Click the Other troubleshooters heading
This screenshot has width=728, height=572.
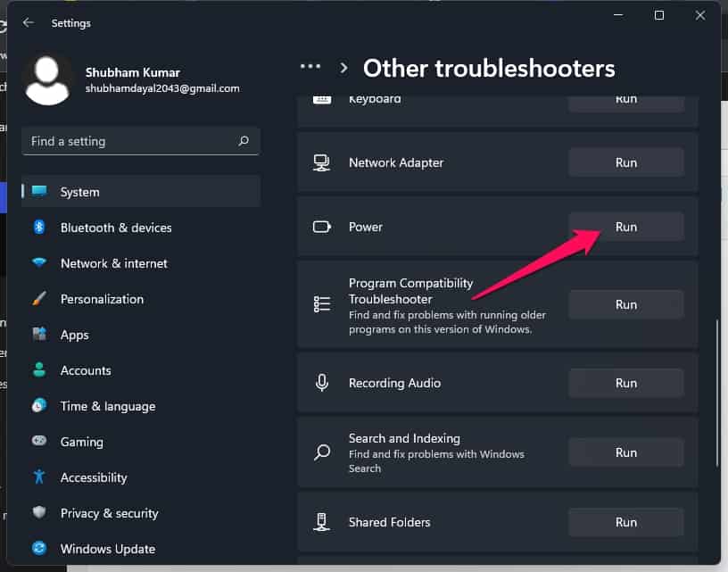pyautogui.click(x=489, y=68)
